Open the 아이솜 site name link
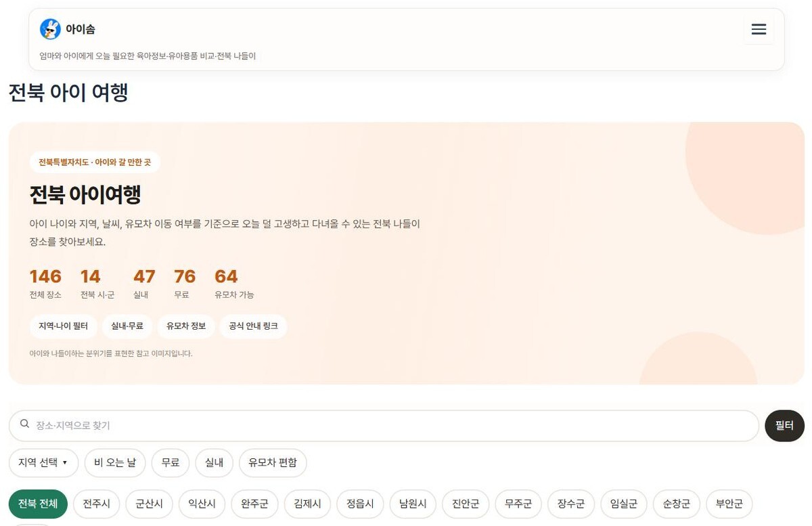Screen dimensions: 812x526 click(81, 29)
